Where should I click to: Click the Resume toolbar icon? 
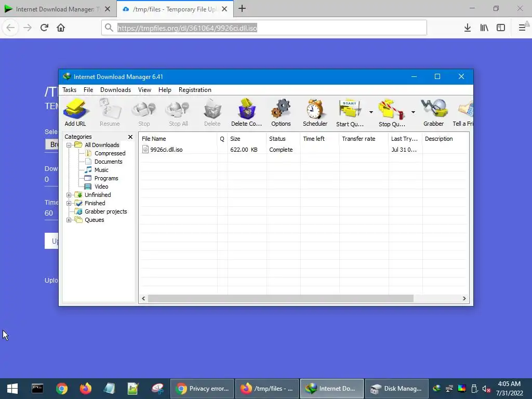[x=110, y=112]
